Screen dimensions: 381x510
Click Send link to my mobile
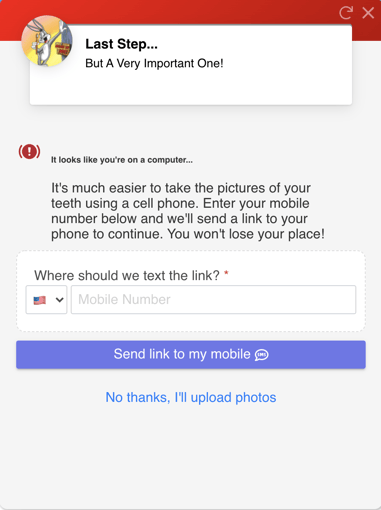pos(191,355)
